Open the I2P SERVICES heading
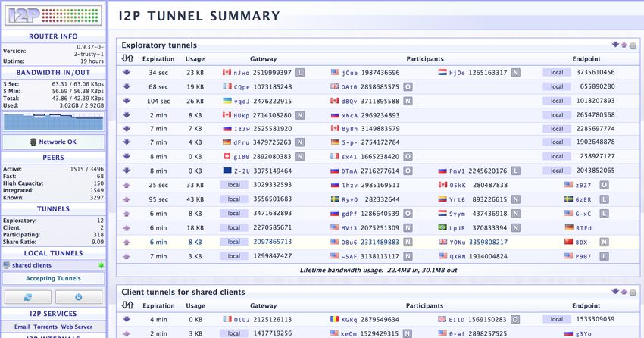 tap(53, 313)
